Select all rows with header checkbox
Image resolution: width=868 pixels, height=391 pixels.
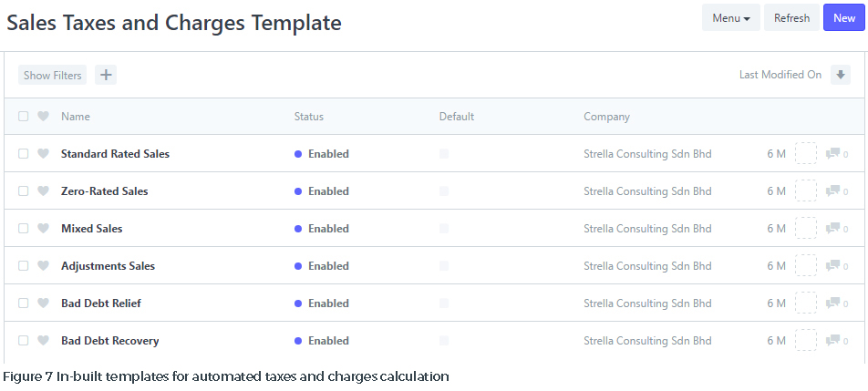(x=24, y=116)
